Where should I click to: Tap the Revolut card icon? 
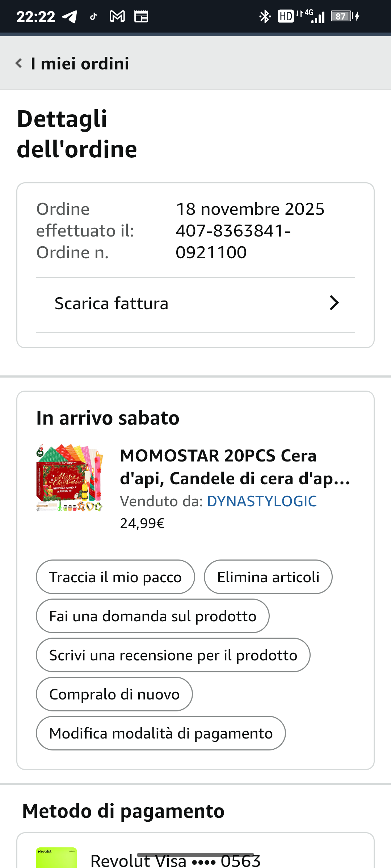click(56, 857)
